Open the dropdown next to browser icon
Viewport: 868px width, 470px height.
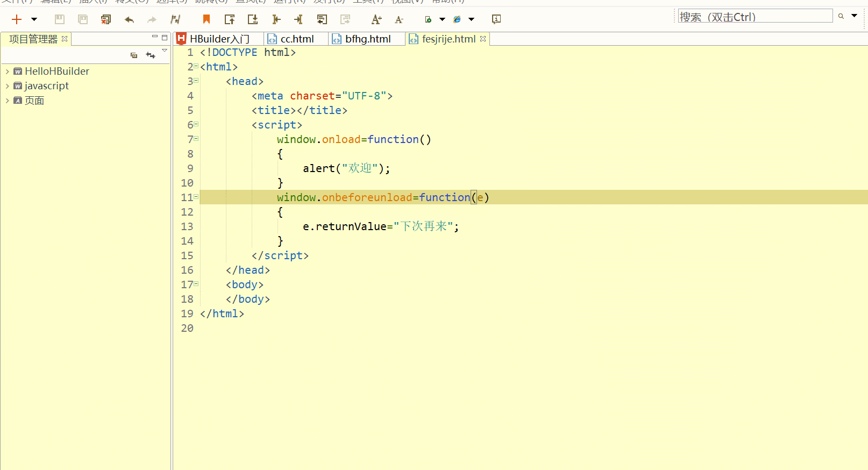coord(471,19)
